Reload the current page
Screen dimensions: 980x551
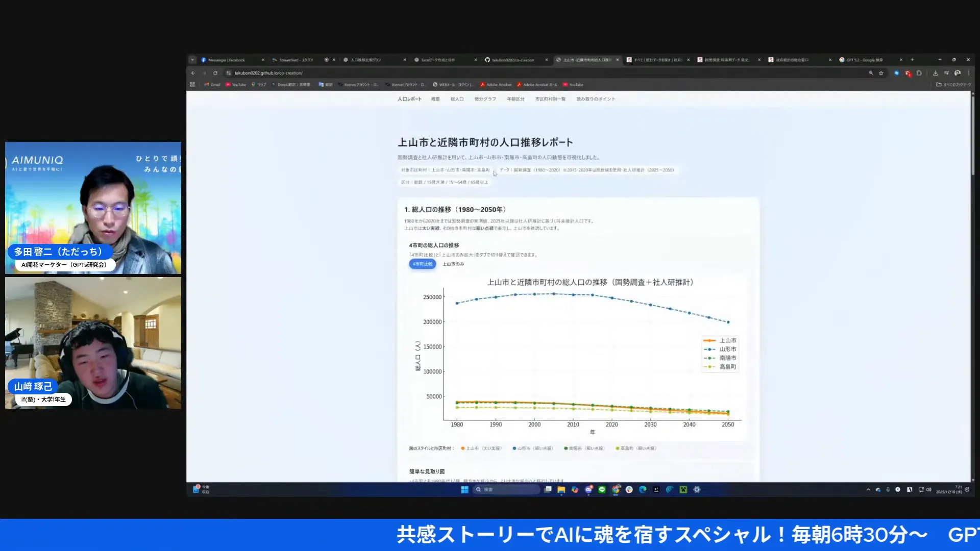215,73
